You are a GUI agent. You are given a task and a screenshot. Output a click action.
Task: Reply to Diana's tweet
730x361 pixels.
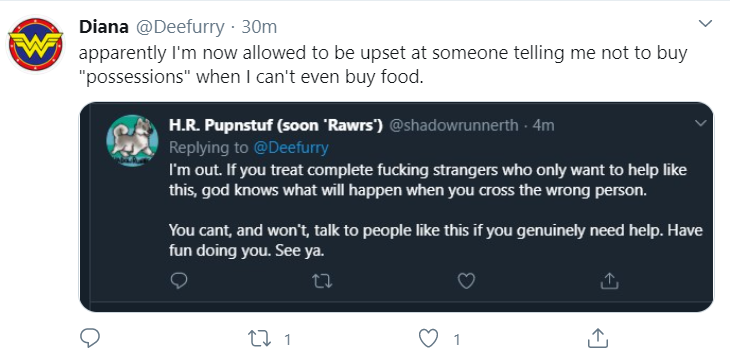point(90,338)
